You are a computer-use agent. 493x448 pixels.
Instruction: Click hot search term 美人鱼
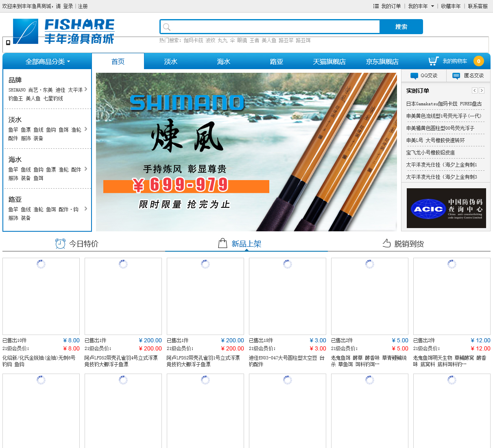(269, 40)
